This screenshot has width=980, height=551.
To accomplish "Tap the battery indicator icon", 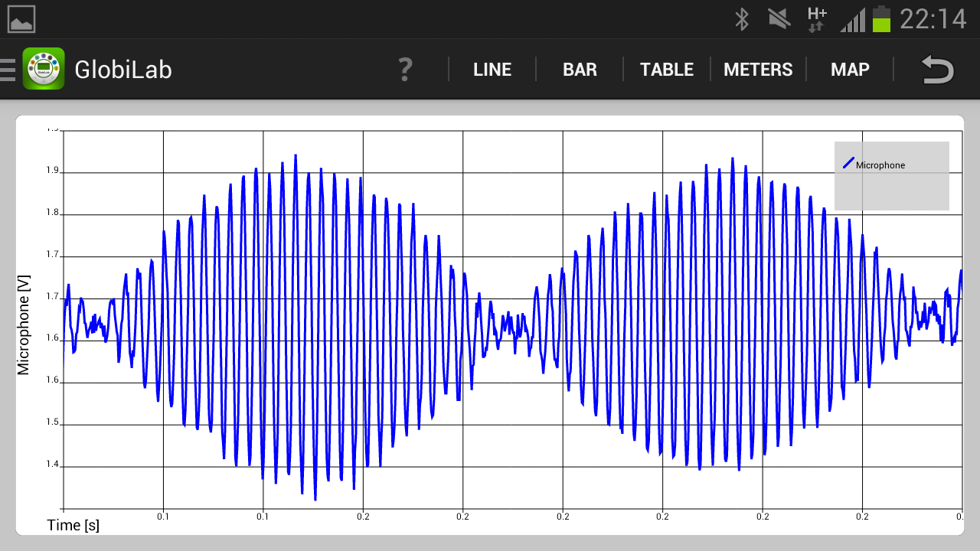I will click(882, 19).
